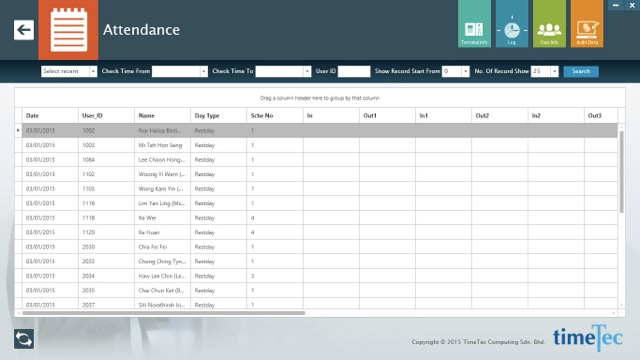The width and height of the screenshot is (640, 360).
Task: Select the row for Haw Lee Chin
Action: (320, 276)
